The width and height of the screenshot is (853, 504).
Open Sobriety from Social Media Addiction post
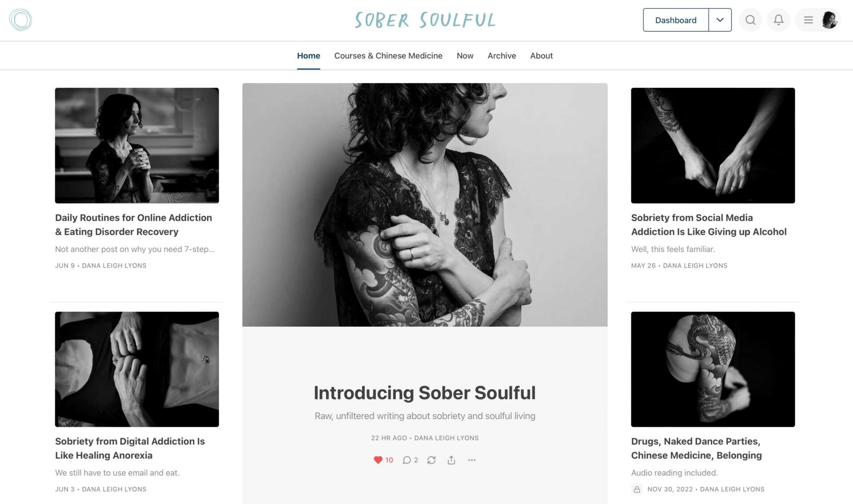point(709,225)
